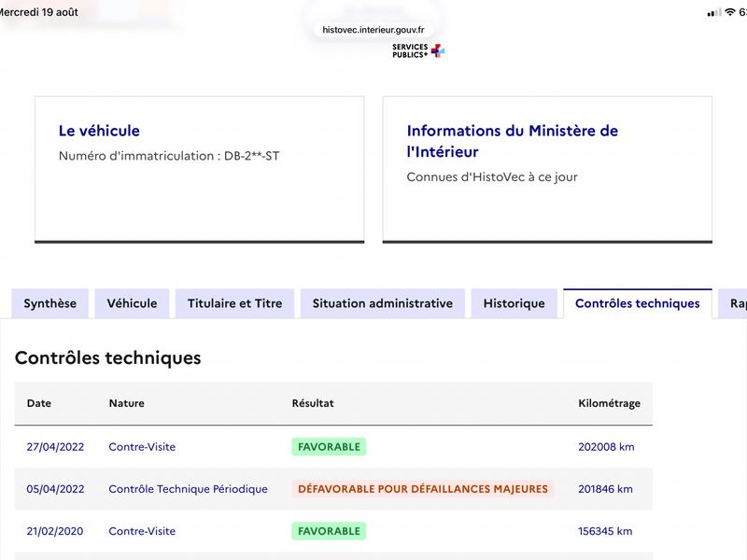Image resolution: width=747 pixels, height=560 pixels.
Task: Tap the Mercredi 19 août date
Action: click(39, 12)
